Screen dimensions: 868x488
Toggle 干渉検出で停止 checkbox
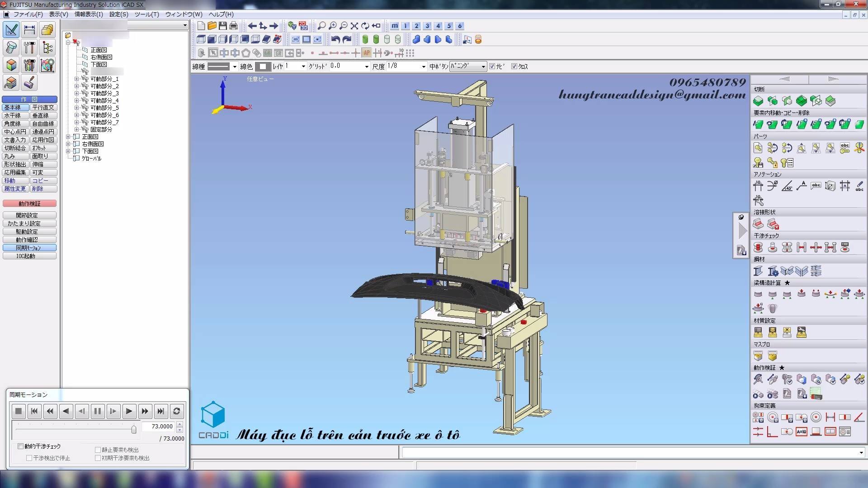pos(29,458)
